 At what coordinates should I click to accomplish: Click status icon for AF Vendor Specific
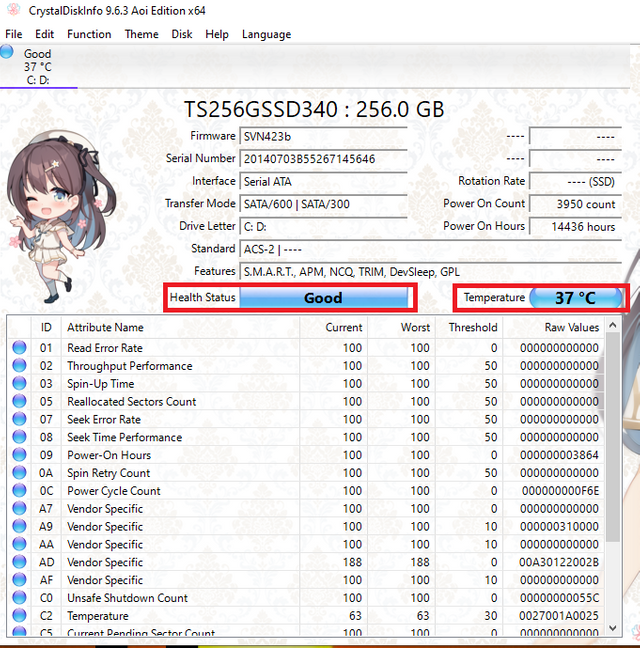tap(19, 579)
